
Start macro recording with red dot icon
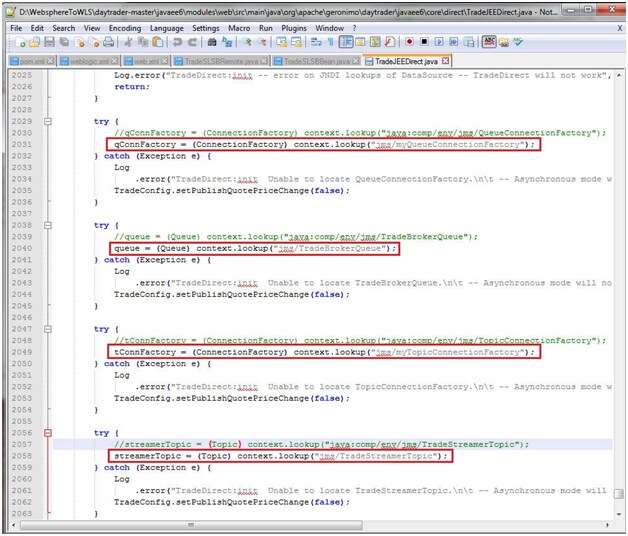click(x=409, y=43)
